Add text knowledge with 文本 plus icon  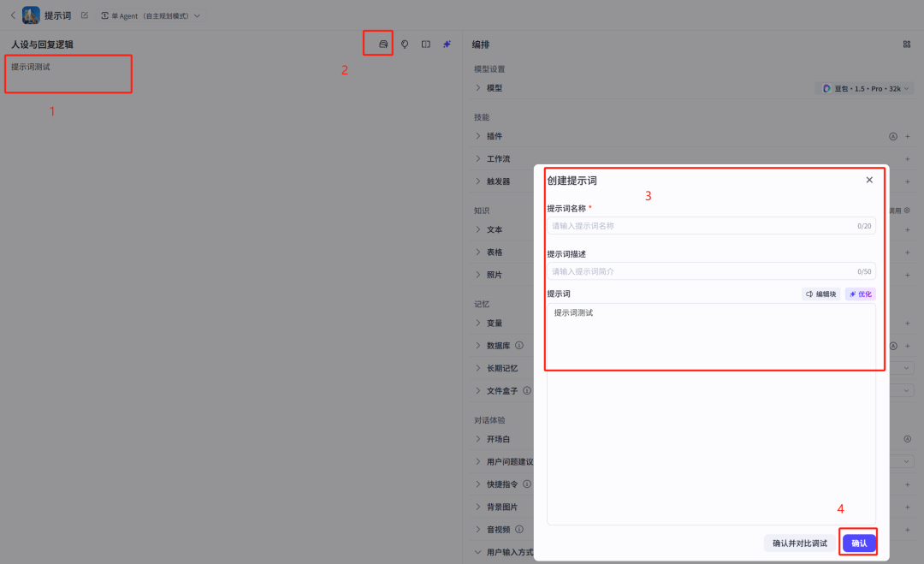[908, 229]
